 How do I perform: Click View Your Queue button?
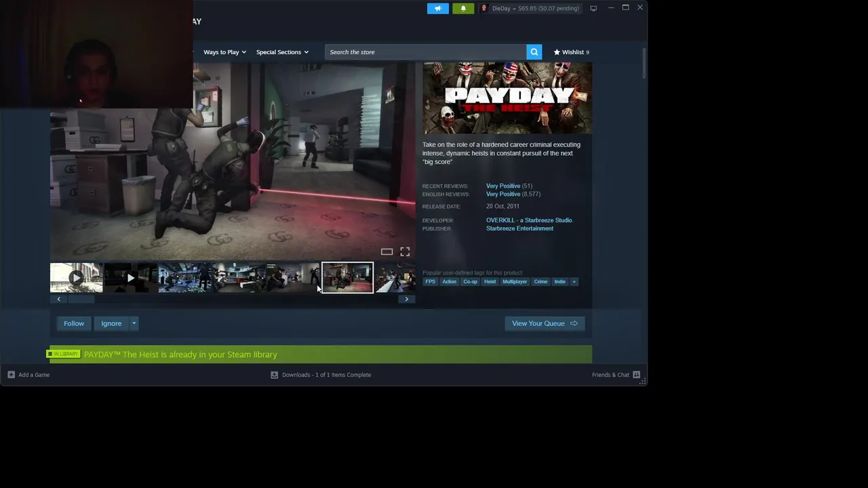click(x=545, y=323)
